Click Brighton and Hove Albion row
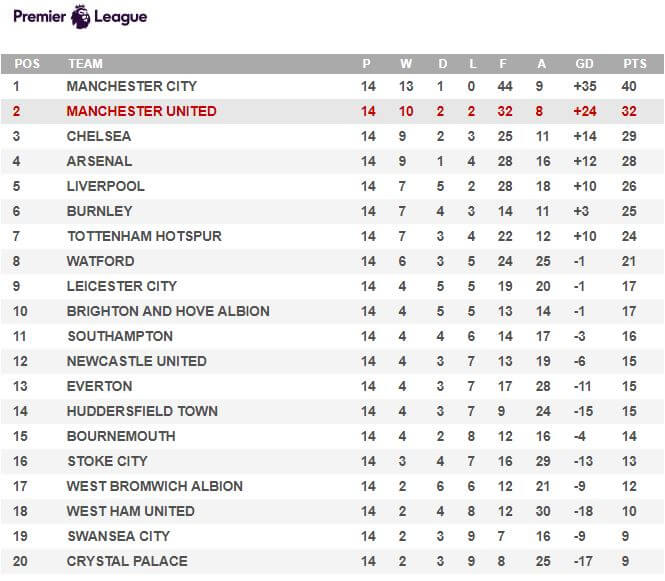665x581 pixels. pos(332,311)
